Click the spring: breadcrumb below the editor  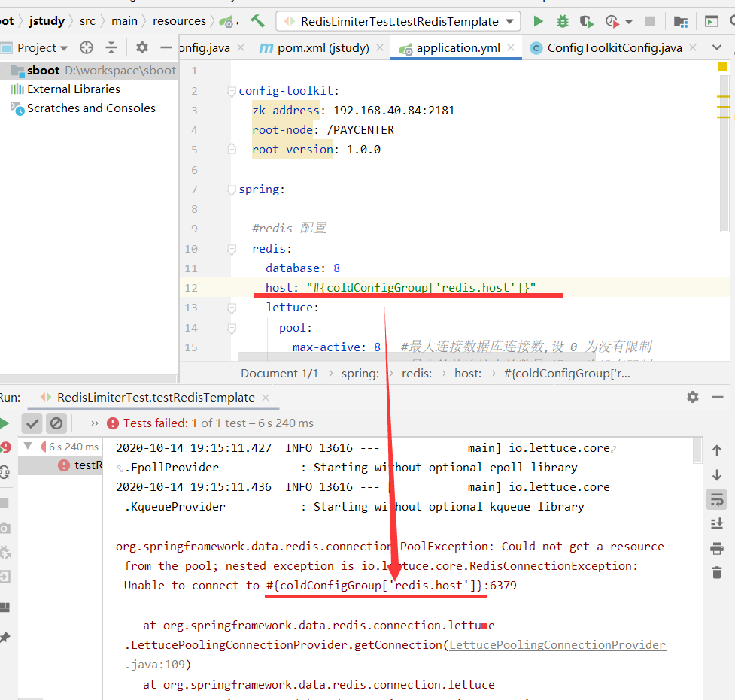coord(360,374)
